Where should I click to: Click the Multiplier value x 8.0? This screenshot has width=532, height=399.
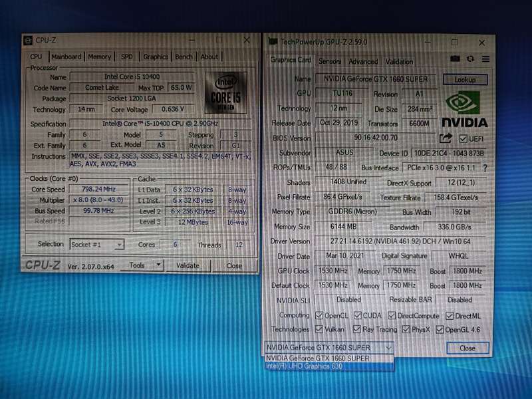point(98,200)
